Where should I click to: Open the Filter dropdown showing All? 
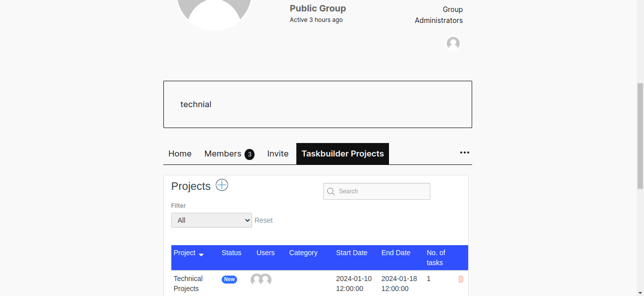(211, 220)
